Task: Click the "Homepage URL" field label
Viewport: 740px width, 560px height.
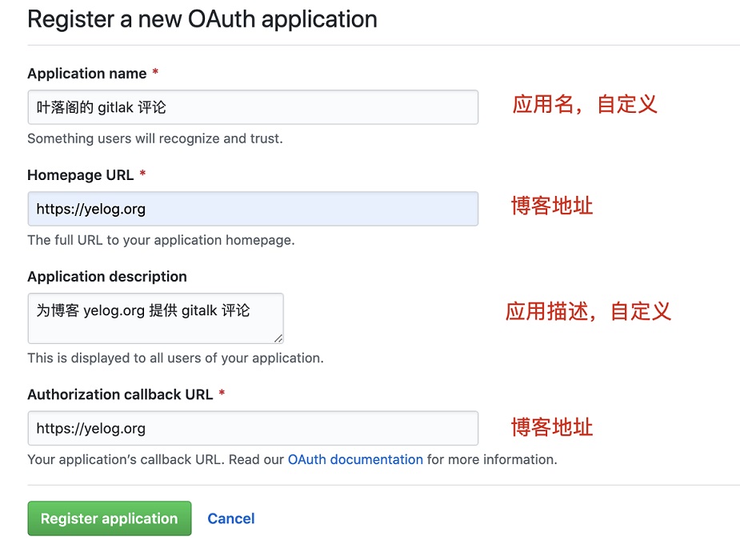Action: pos(80,174)
